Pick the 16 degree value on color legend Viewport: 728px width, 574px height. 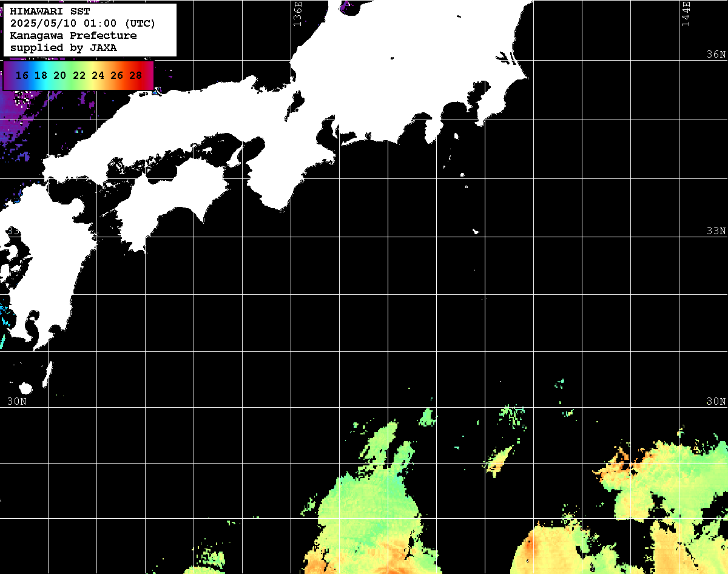click(22, 76)
